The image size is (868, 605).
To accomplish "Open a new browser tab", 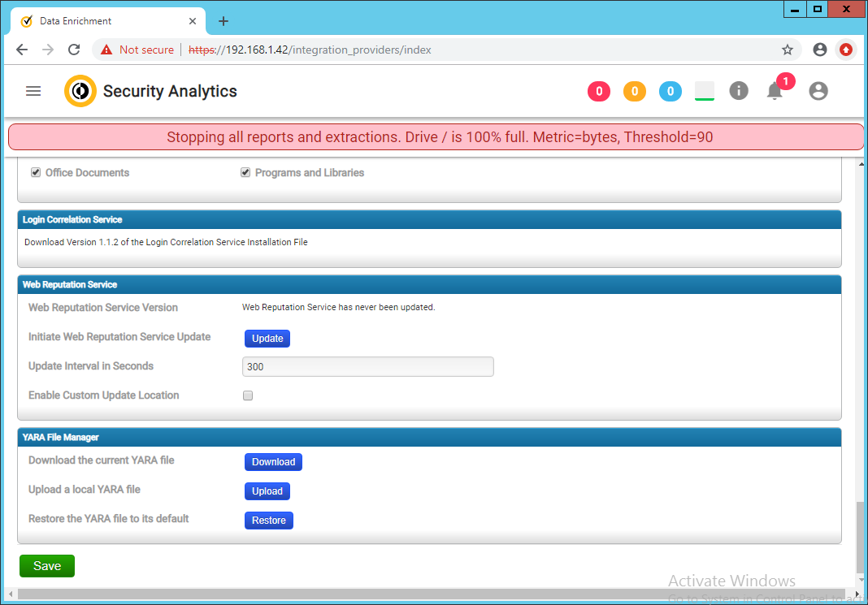I will (x=224, y=21).
